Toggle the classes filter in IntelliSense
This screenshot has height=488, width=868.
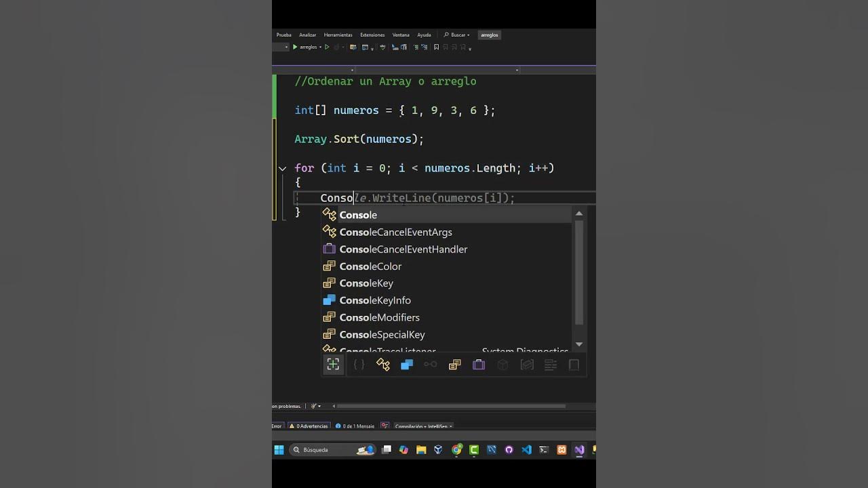(x=383, y=365)
